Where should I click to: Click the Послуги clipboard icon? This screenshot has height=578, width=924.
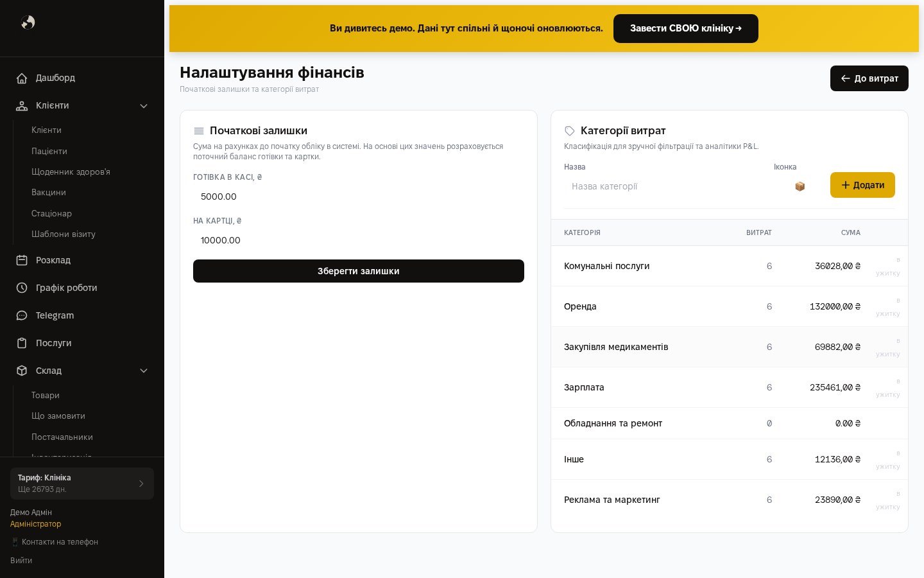22,343
